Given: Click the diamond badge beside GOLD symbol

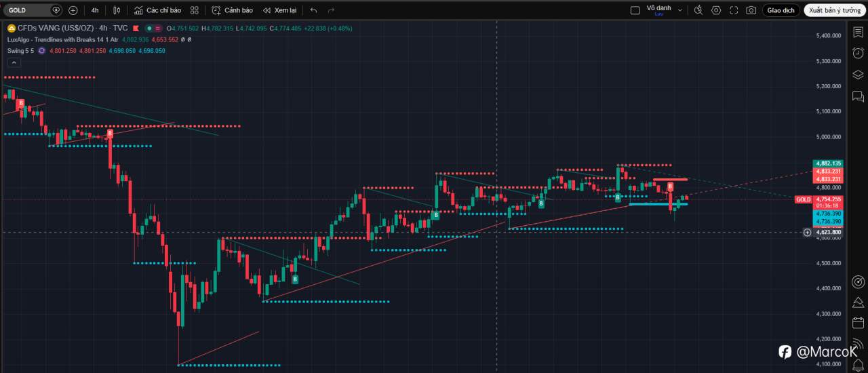Looking at the screenshot, I should click(x=56, y=10).
